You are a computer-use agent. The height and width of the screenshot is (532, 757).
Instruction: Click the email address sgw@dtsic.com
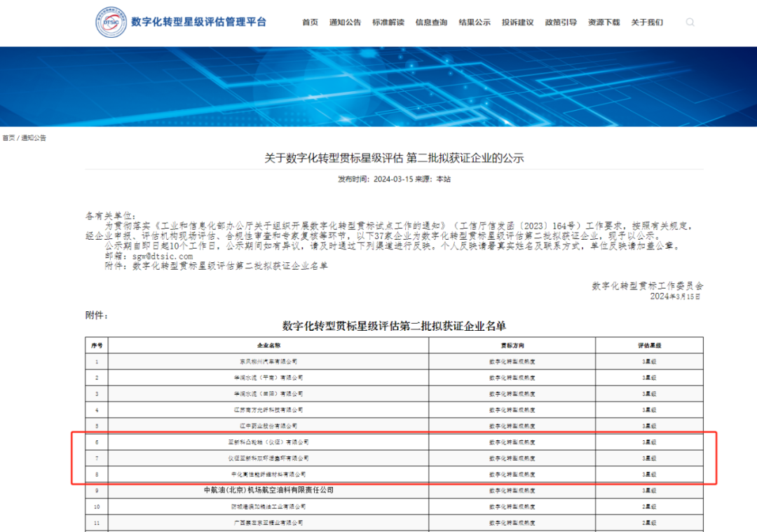163,257
